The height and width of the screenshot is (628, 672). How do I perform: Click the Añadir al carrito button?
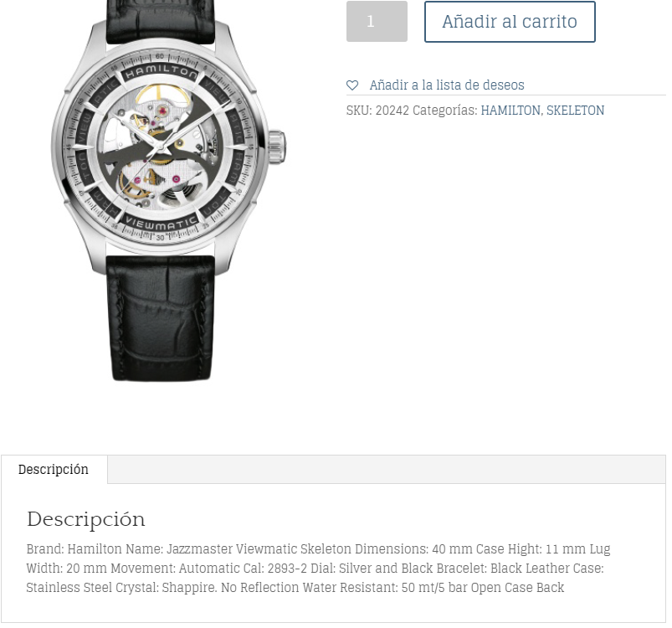pyautogui.click(x=510, y=22)
